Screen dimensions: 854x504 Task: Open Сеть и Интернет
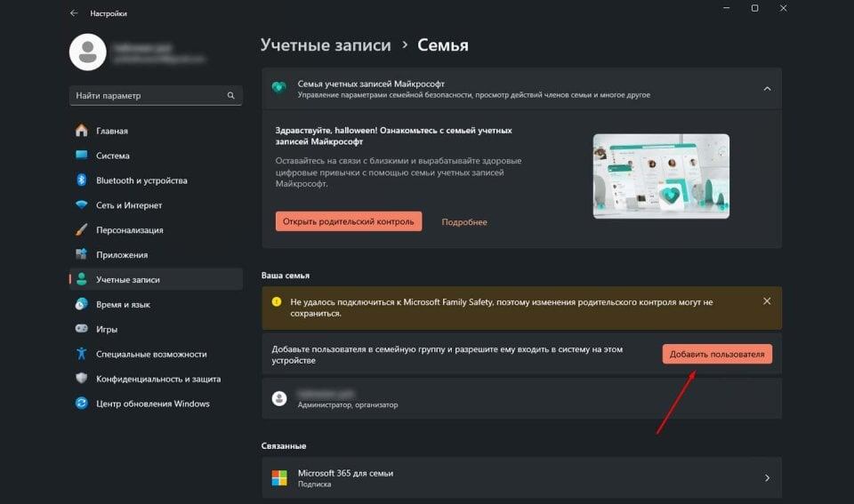click(156, 205)
